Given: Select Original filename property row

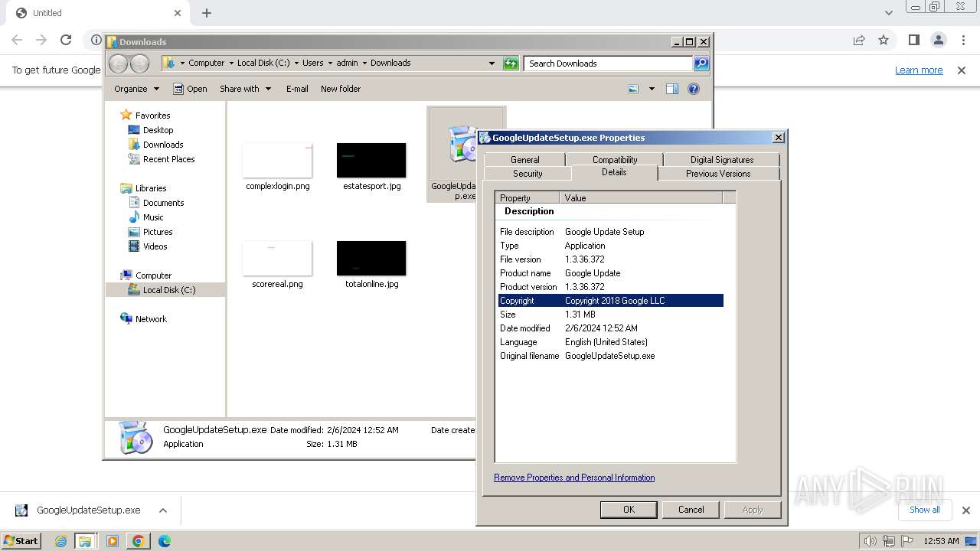Looking at the screenshot, I should click(611, 356).
